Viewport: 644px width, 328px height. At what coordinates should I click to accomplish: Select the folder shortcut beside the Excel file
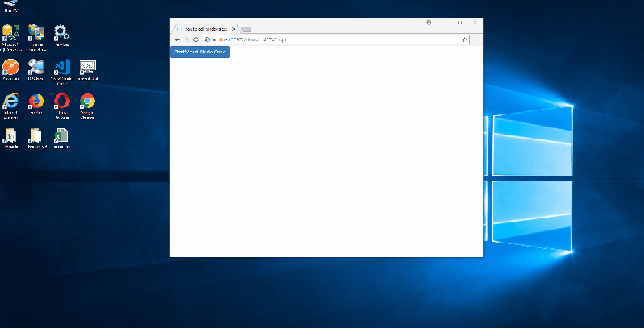36,139
